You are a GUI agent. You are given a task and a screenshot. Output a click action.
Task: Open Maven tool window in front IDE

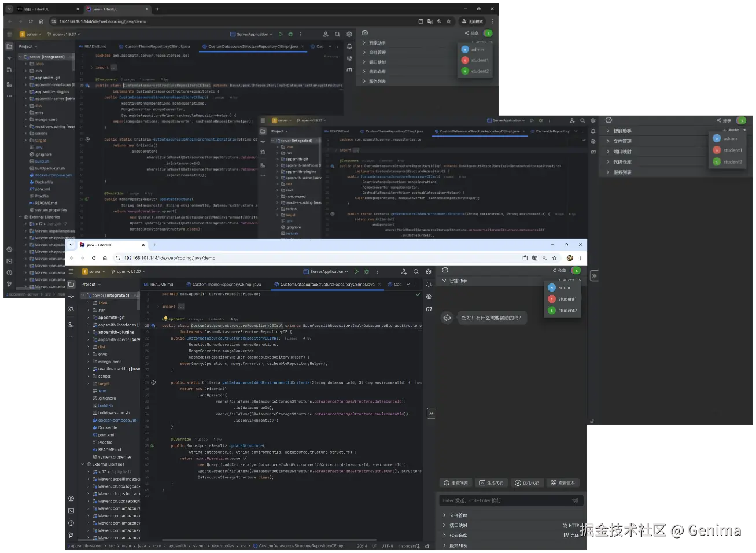[x=429, y=309]
